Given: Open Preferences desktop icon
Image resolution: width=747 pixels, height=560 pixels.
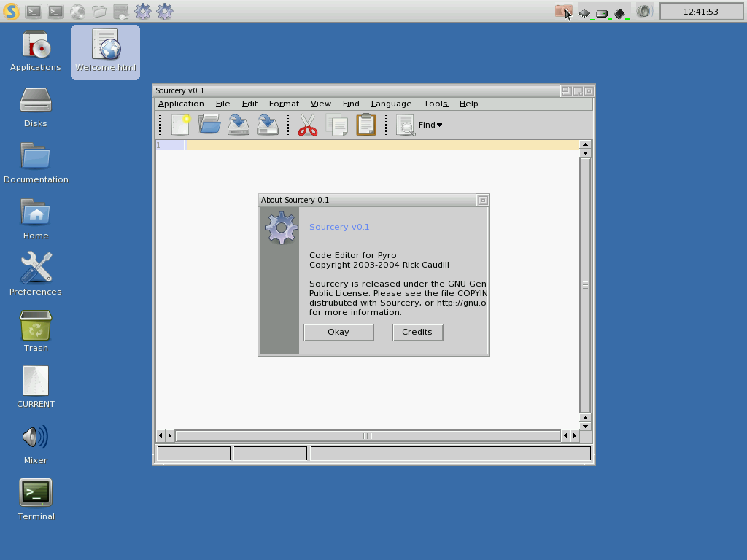Looking at the screenshot, I should point(36,274).
